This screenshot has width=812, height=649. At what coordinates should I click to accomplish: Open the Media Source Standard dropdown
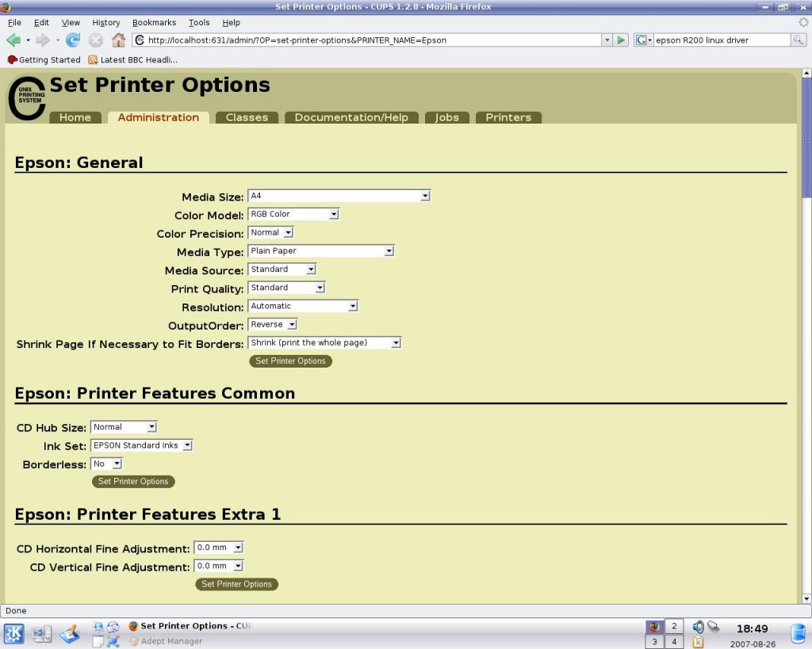coord(282,269)
